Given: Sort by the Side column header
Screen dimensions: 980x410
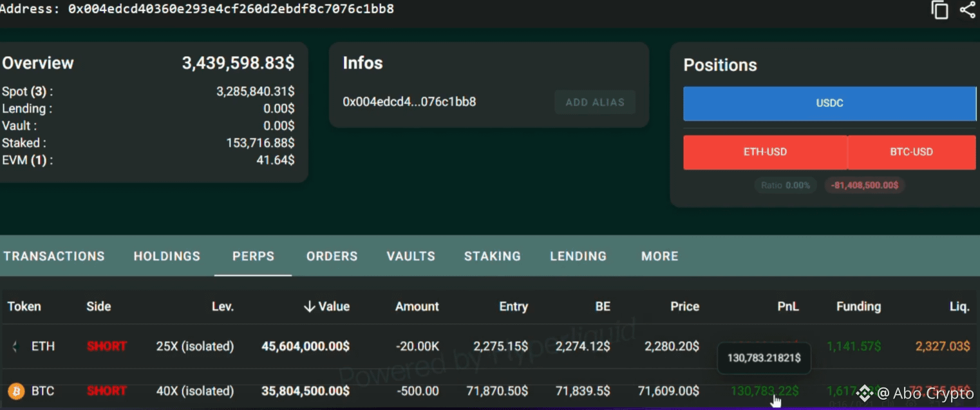Looking at the screenshot, I should point(99,306).
